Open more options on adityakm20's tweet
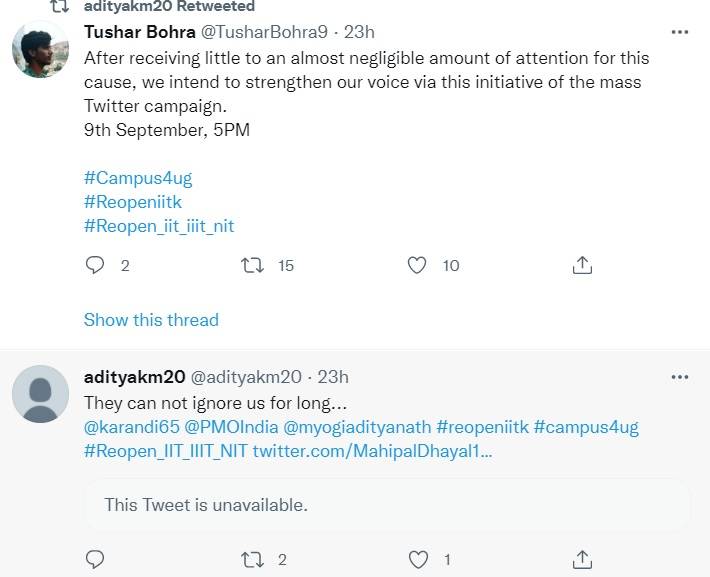710x577 pixels. [x=680, y=377]
